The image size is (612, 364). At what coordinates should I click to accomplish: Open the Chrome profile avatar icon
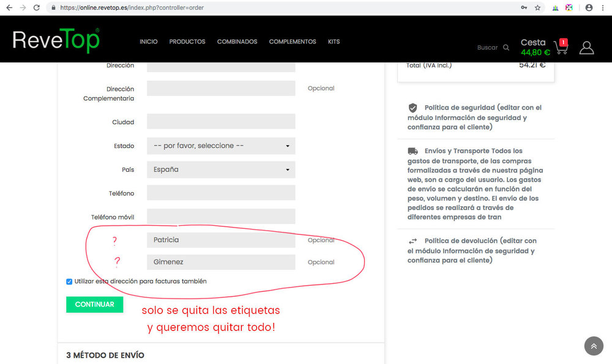click(589, 7)
